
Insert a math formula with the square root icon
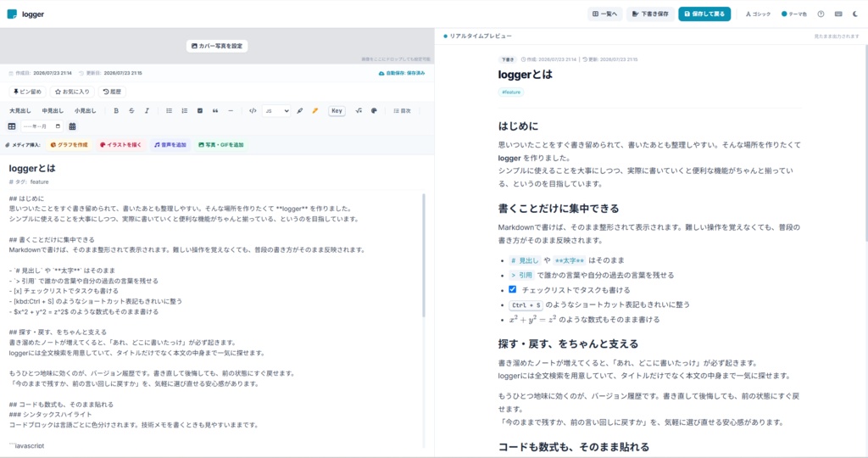359,111
